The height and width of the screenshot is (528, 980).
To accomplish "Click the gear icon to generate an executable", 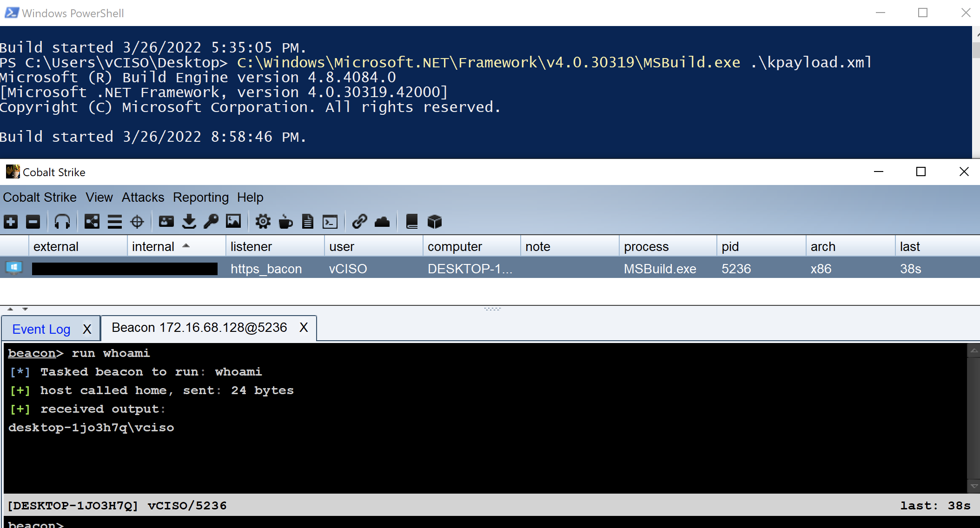I will pos(263,222).
